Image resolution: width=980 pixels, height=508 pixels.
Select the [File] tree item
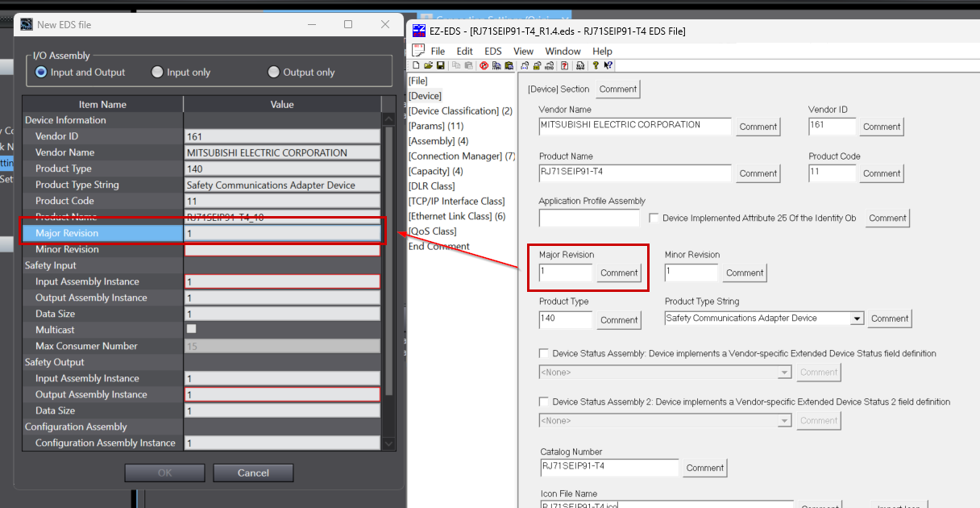point(417,81)
